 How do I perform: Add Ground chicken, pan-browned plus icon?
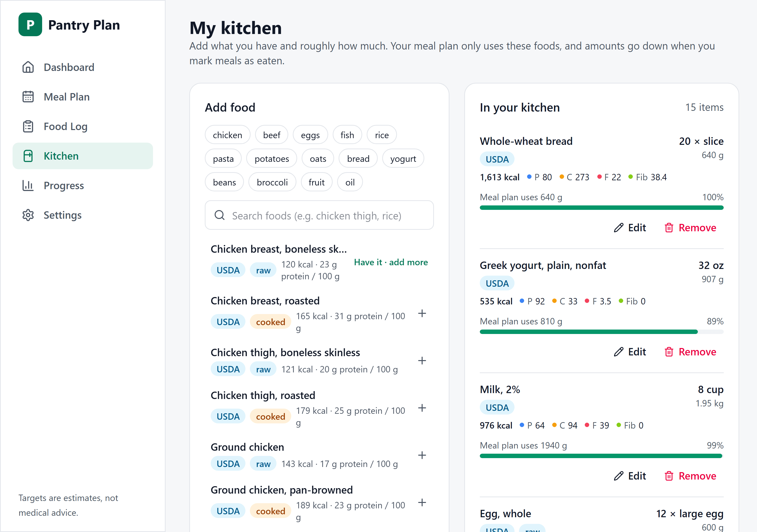(422, 503)
